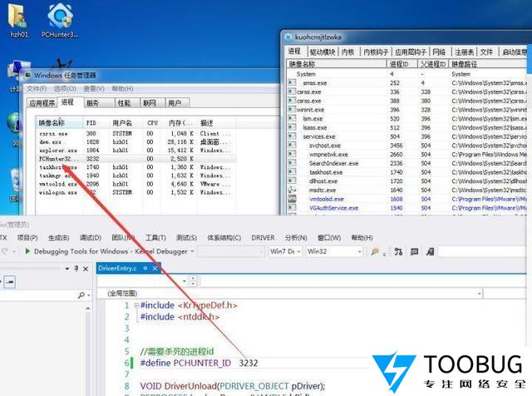Open the Win32 platform dropdown

(359, 252)
